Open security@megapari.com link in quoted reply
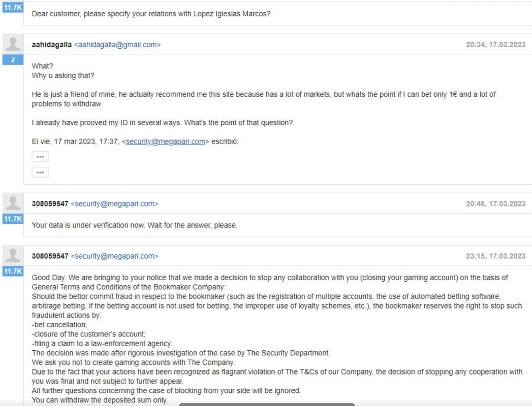The image size is (532, 406). pyautogui.click(x=166, y=141)
